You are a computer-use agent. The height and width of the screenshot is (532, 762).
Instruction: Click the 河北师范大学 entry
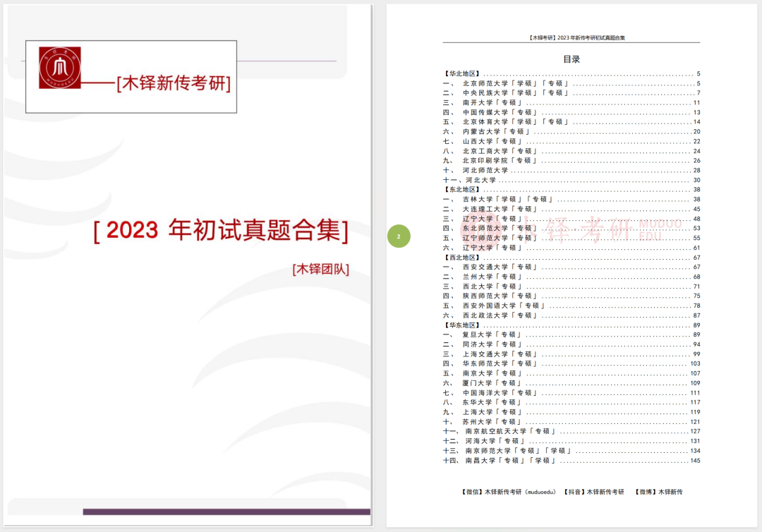pyautogui.click(x=571, y=171)
